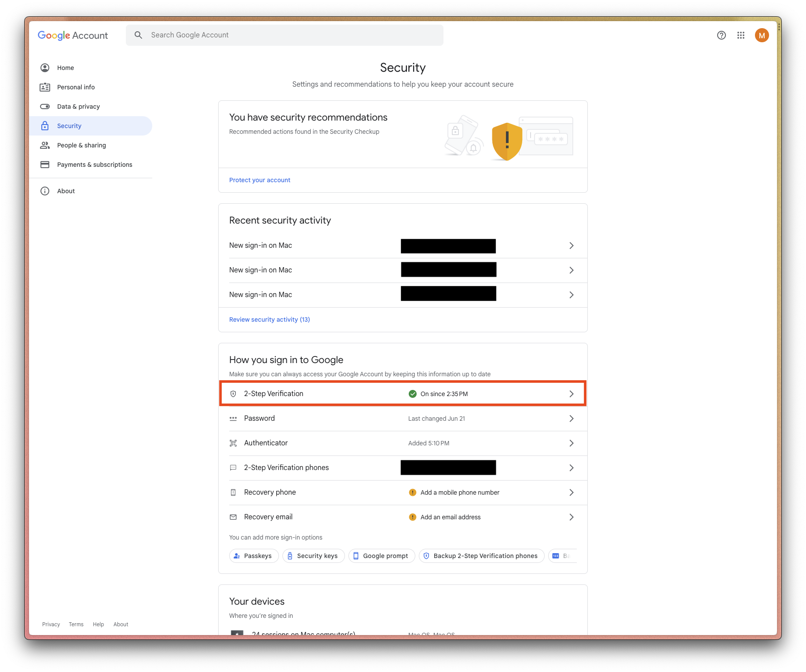The width and height of the screenshot is (806, 672).
Task: Click the Home sidebar icon
Action: (x=45, y=68)
